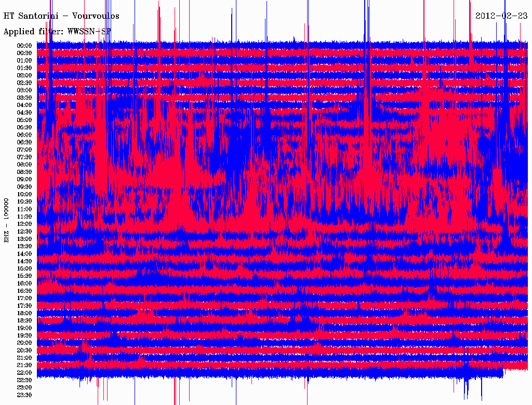Click the station title HT Santorini – Vourvoulos
Image resolution: width=532 pixels, height=405 pixels.
[61, 16]
